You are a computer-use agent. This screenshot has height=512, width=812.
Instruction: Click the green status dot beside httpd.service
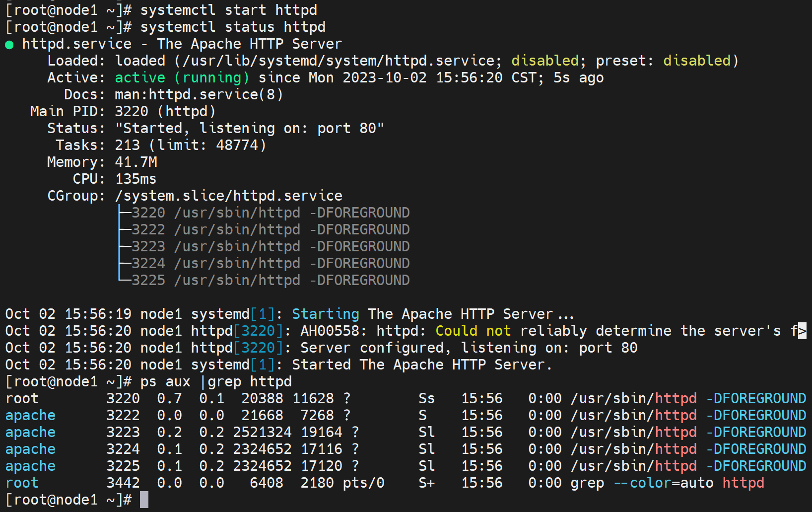9,45
